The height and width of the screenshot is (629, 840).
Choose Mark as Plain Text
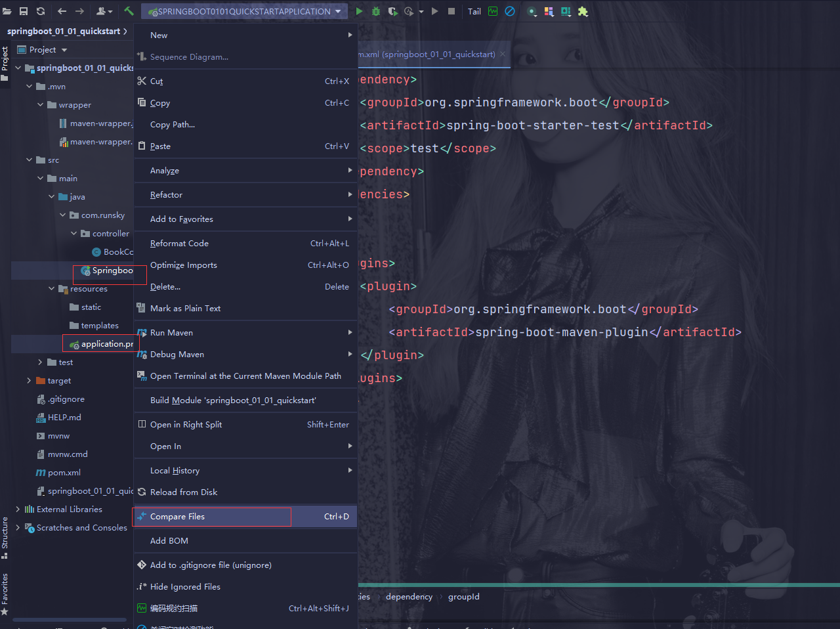tap(245, 309)
